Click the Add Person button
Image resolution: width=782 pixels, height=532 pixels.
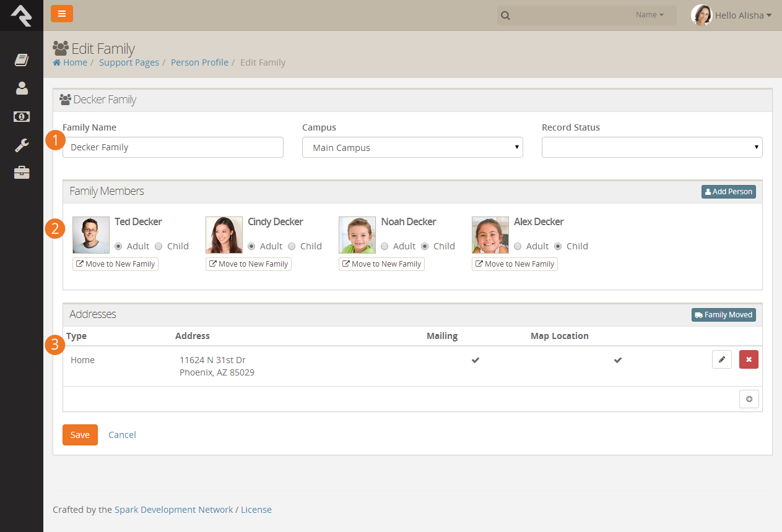[729, 192]
